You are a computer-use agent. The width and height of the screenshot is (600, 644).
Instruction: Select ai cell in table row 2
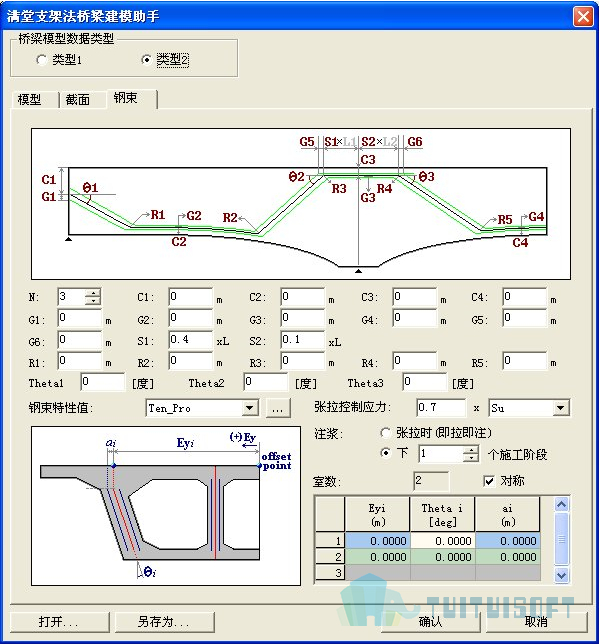pos(508,557)
